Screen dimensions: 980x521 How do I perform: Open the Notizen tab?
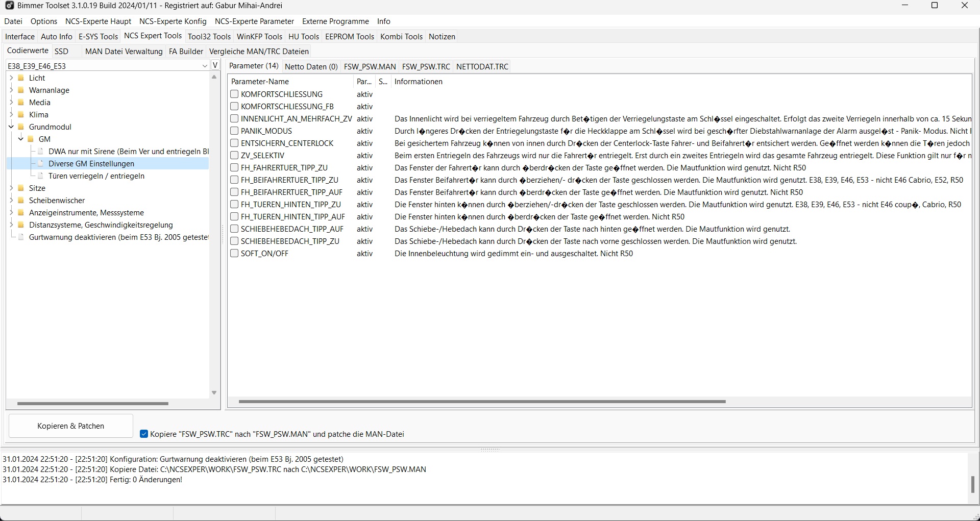[442, 37]
